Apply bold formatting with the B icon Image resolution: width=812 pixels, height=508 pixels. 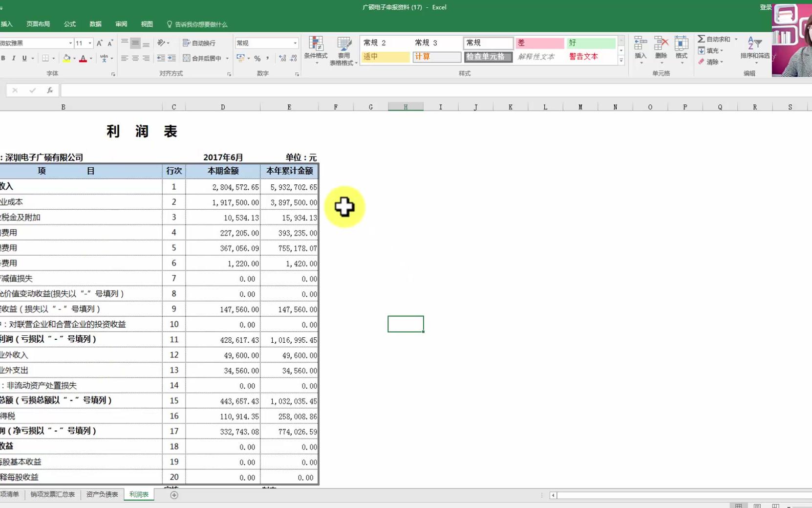[x=4, y=58]
